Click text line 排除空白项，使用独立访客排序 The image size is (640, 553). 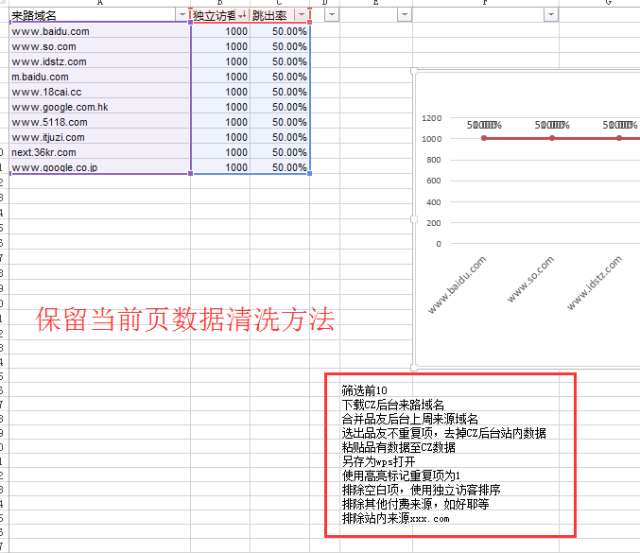tap(421, 490)
